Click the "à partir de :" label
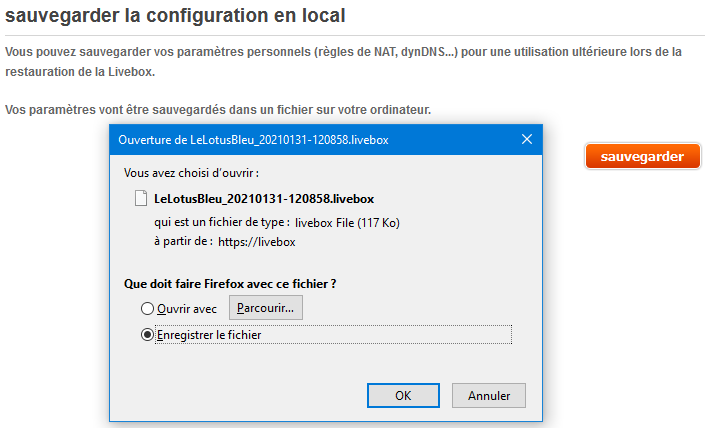Screen dimensions: 718x428 point(182,241)
